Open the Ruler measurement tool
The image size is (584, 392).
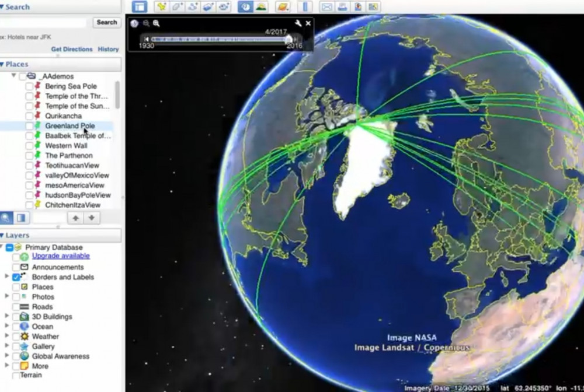[x=305, y=6]
